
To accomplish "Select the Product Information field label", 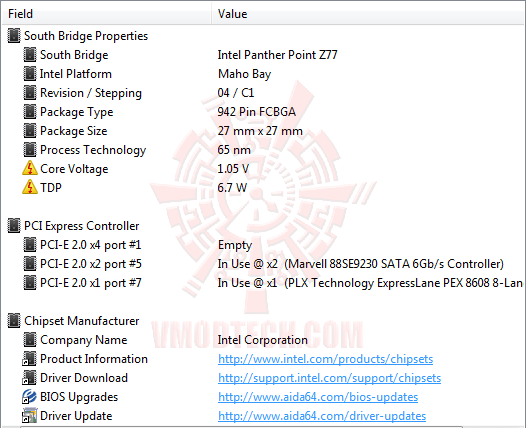I will (94, 359).
